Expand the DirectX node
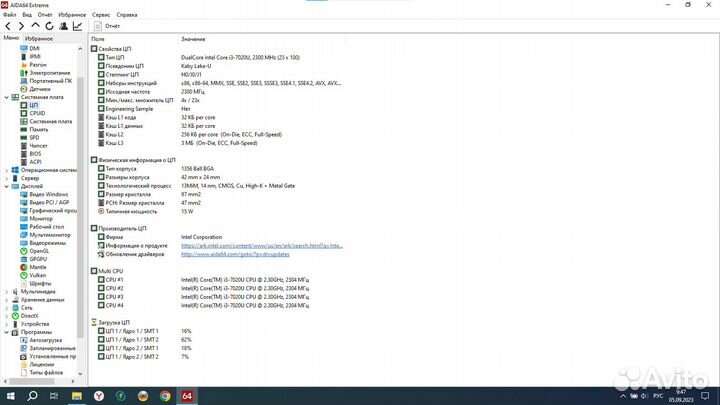 6,316
